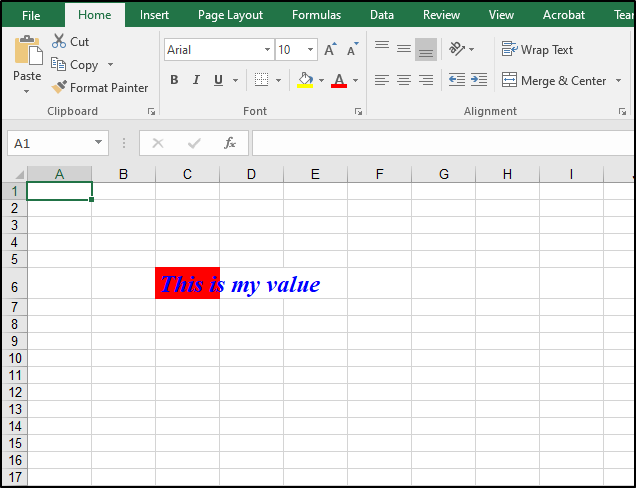Open the Page Layout tab

[230, 15]
